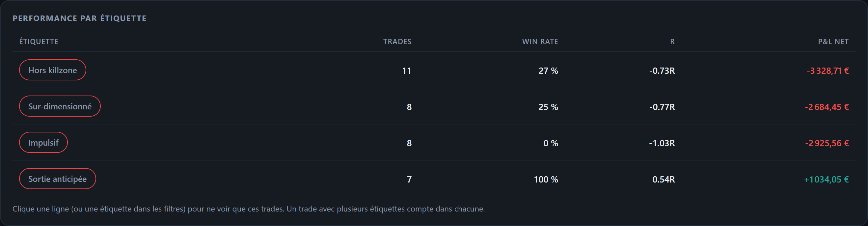This screenshot has height=226, width=868.
Task: Click the P&L NET column header
Action: (x=833, y=42)
